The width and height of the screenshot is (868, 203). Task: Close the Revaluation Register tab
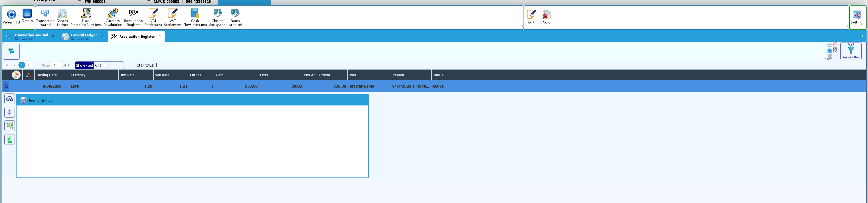(160, 36)
